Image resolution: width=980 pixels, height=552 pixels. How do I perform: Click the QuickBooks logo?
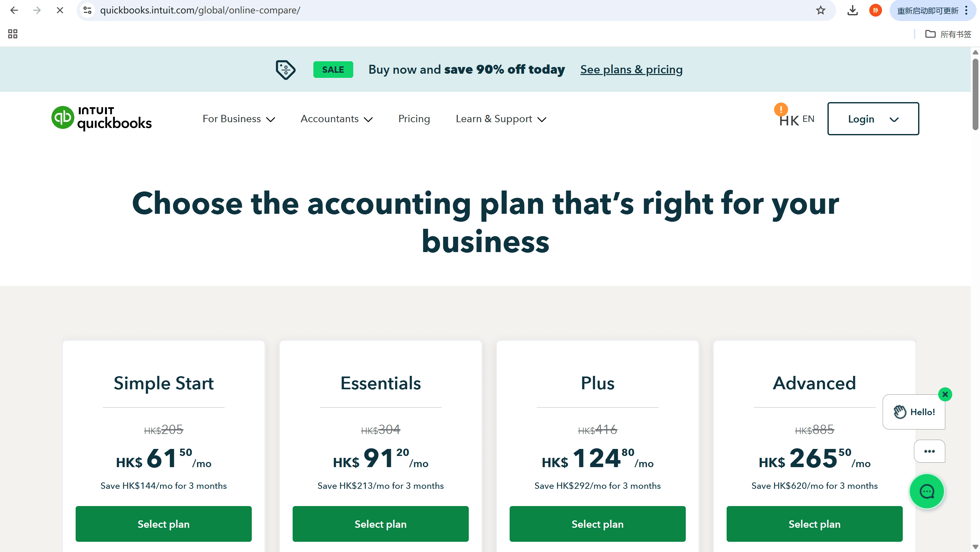coord(101,118)
